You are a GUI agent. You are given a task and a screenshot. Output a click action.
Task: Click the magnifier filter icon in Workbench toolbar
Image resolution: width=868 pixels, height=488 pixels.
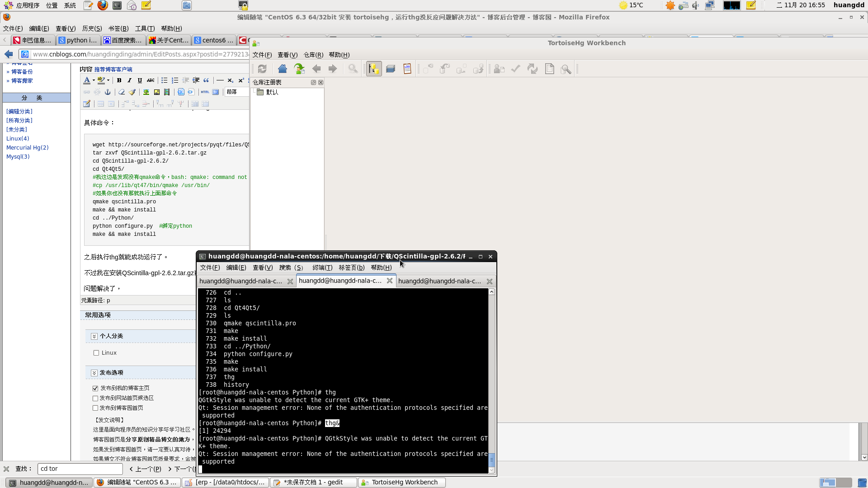tap(353, 69)
